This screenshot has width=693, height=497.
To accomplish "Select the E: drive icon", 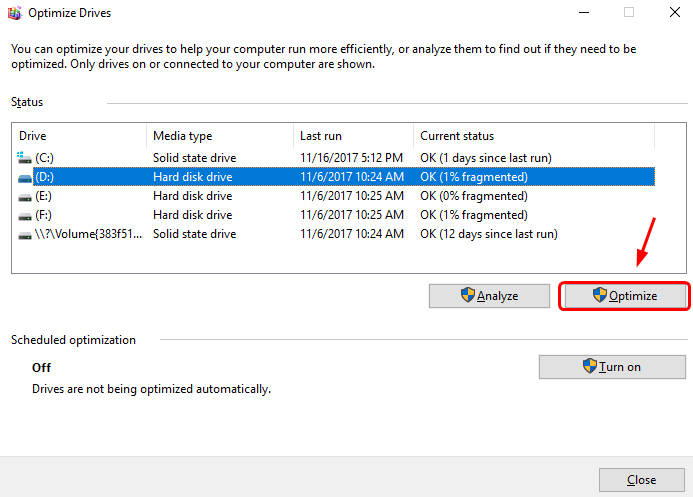I will (25, 196).
